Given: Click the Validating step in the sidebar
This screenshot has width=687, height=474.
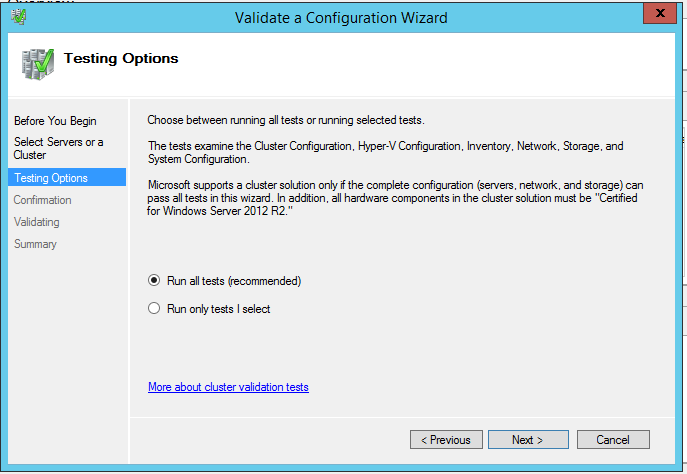Looking at the screenshot, I should point(37,222).
